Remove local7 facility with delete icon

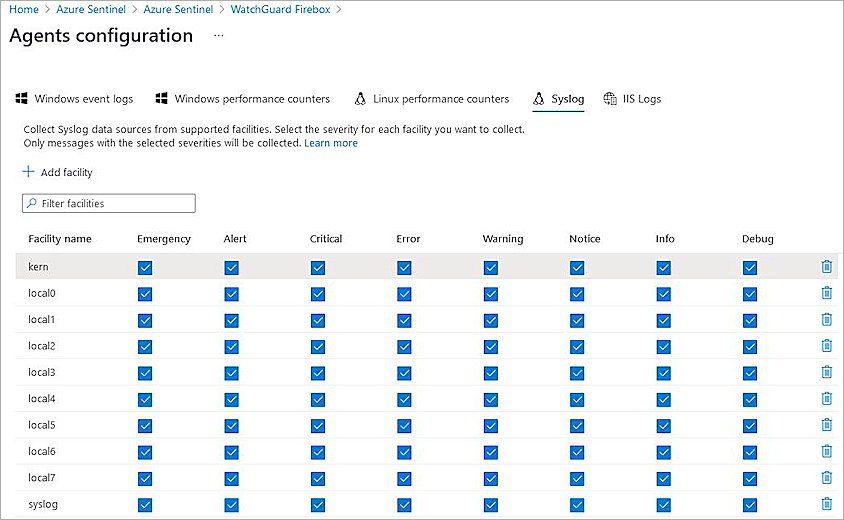tap(826, 478)
